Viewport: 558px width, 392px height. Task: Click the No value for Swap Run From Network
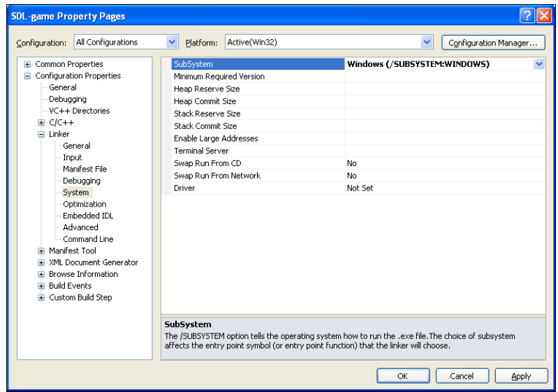351,176
